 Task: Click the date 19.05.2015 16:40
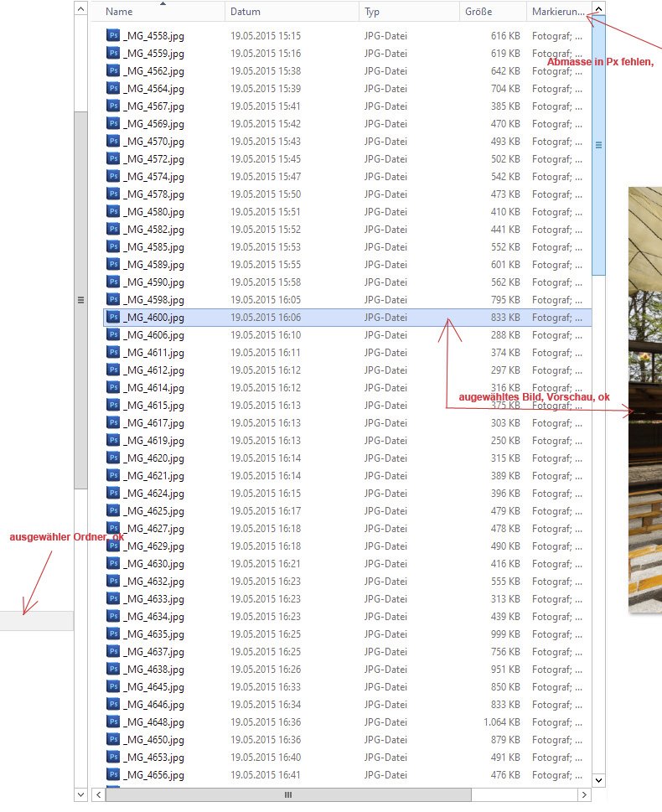pyautogui.click(x=266, y=757)
